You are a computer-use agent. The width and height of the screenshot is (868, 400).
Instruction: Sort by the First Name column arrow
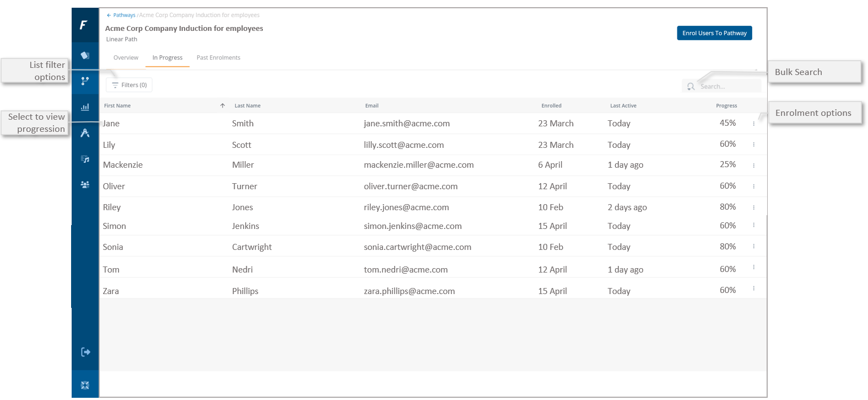[223, 106]
